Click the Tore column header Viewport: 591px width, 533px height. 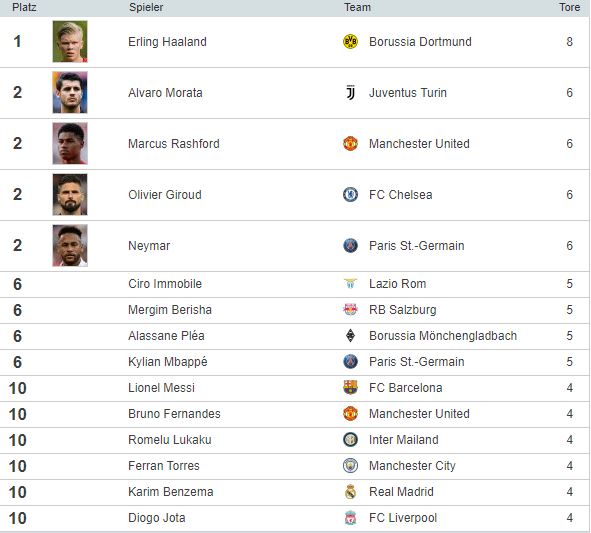tap(570, 7)
